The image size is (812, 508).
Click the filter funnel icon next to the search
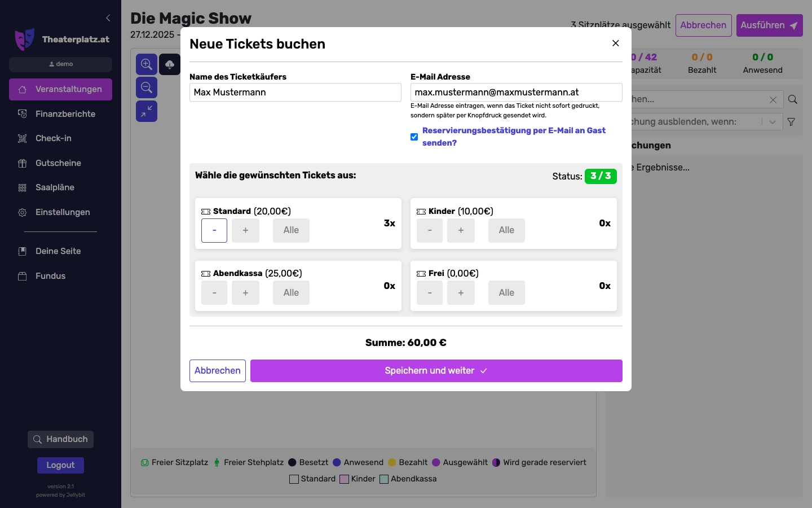[x=791, y=122]
